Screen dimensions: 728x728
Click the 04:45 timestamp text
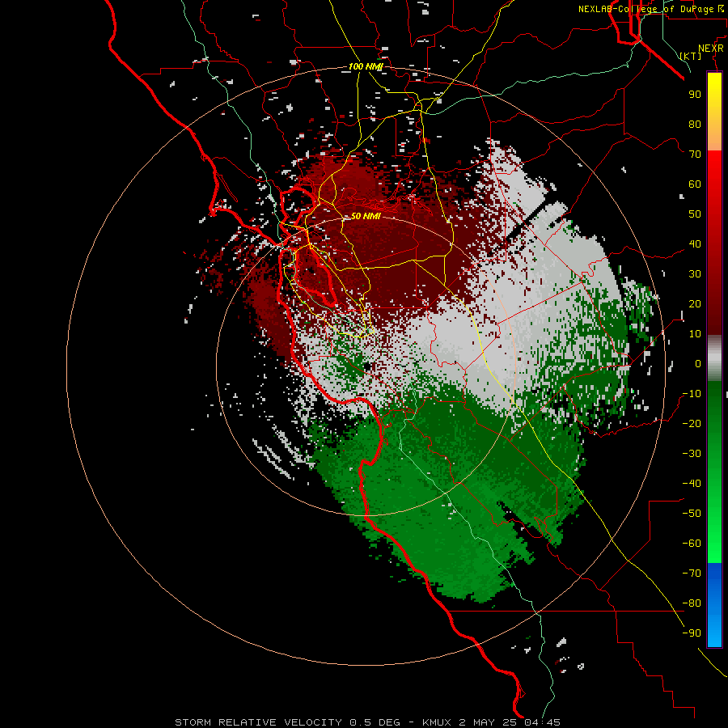point(543,722)
